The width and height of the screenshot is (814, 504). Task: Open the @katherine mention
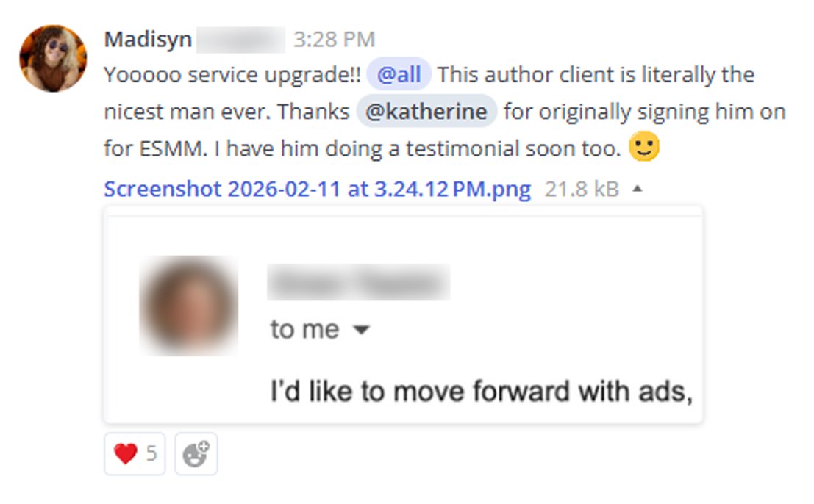point(426,111)
